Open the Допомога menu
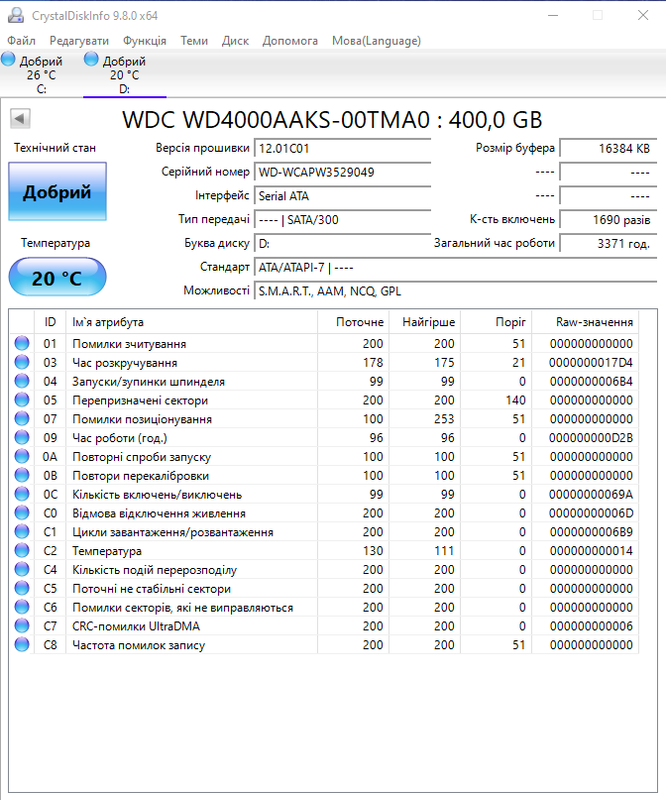The image size is (666, 800). (290, 41)
